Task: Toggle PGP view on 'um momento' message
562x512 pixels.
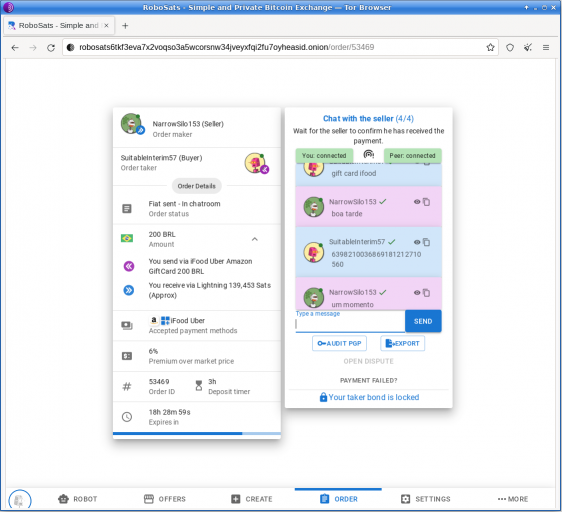Action: coord(417,293)
